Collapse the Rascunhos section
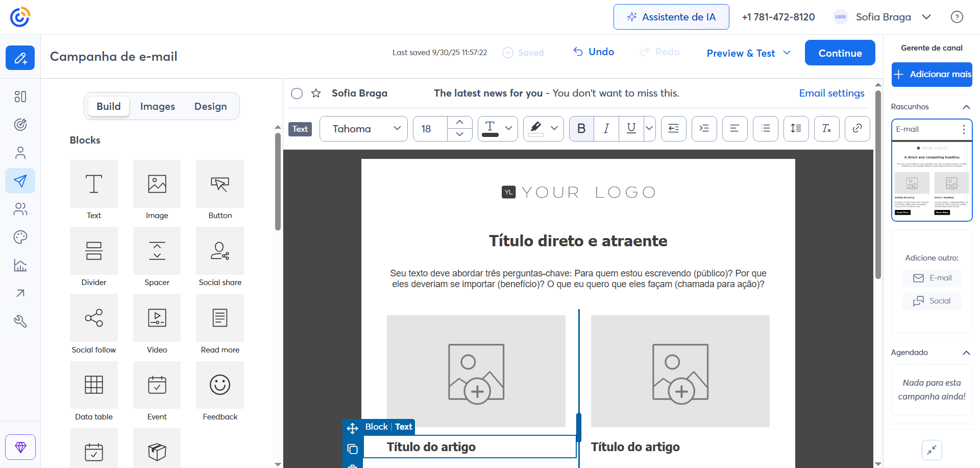Image resolution: width=980 pixels, height=468 pixels. tap(966, 106)
